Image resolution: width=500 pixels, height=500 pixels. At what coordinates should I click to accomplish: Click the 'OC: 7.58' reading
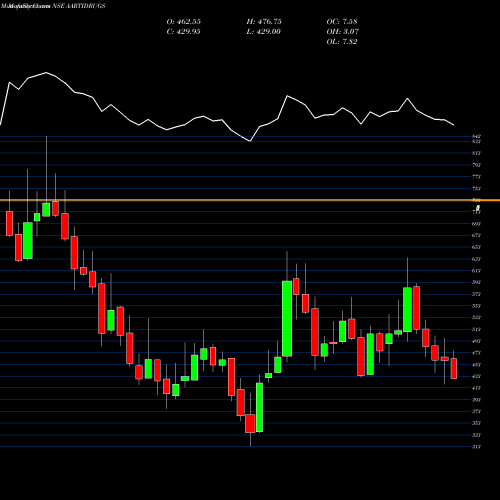(x=342, y=22)
